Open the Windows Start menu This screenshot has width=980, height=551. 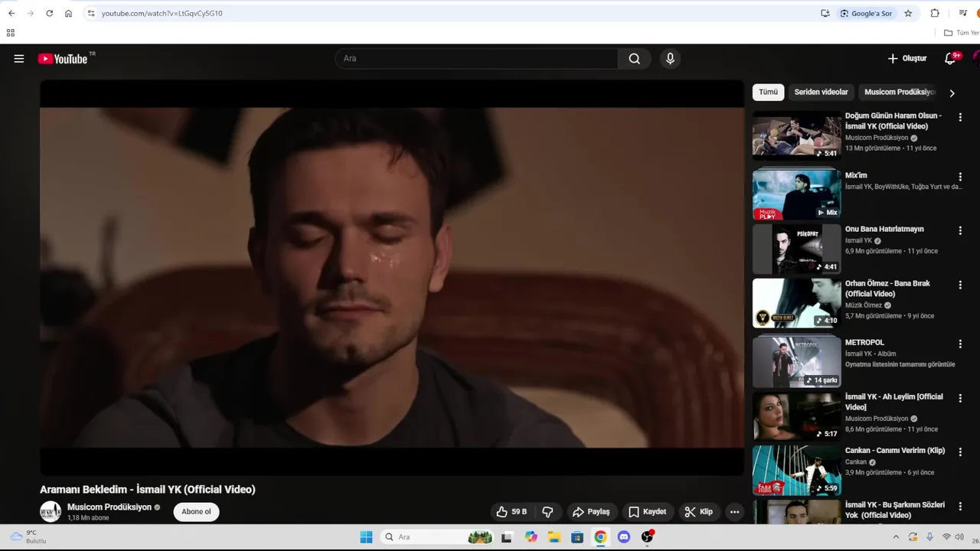click(366, 537)
